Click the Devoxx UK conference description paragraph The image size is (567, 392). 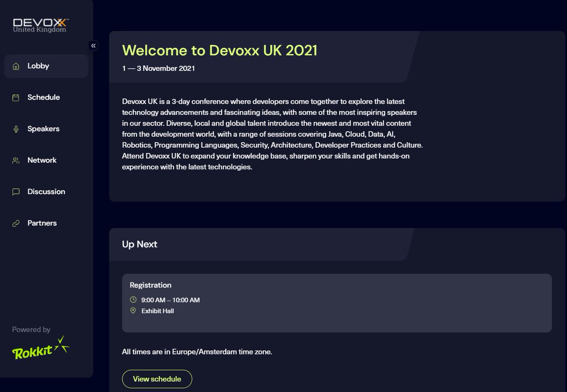pyautogui.click(x=272, y=134)
